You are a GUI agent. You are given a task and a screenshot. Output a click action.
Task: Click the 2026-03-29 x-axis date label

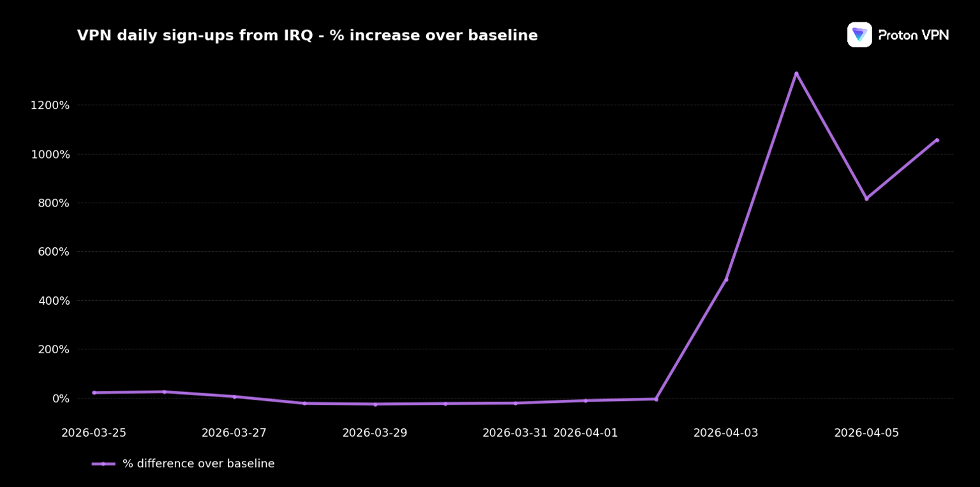[375, 433]
